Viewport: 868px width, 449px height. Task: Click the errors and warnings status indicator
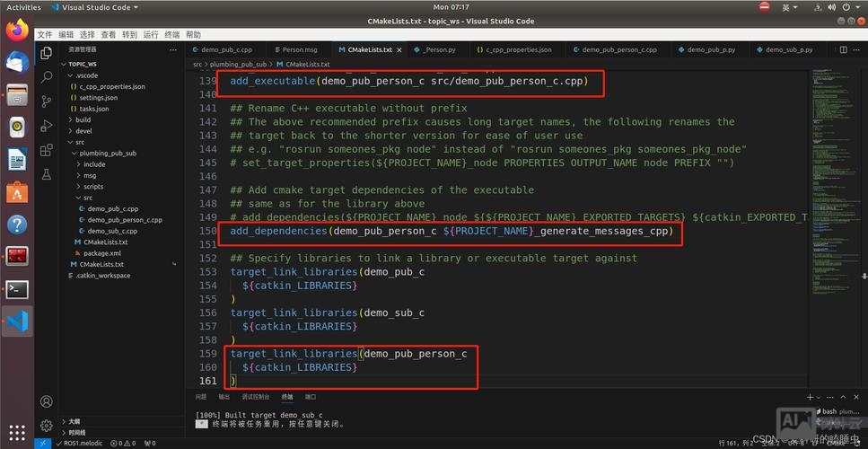tap(119, 443)
